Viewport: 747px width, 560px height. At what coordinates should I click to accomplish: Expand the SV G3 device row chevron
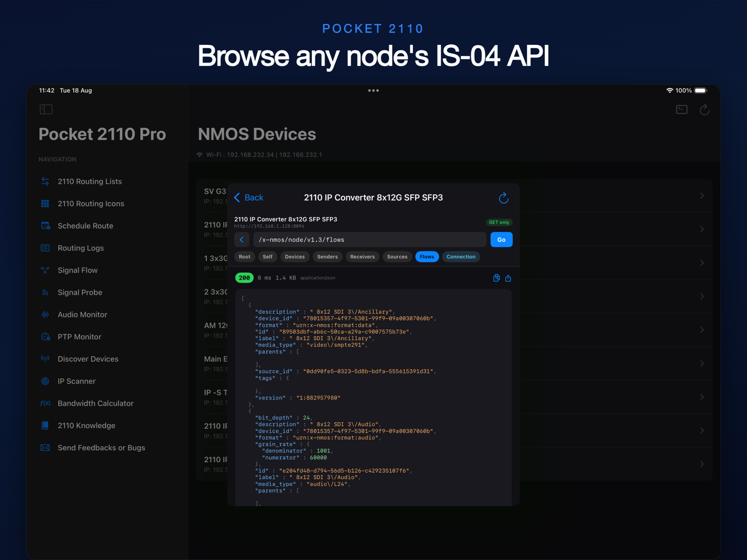702,196
